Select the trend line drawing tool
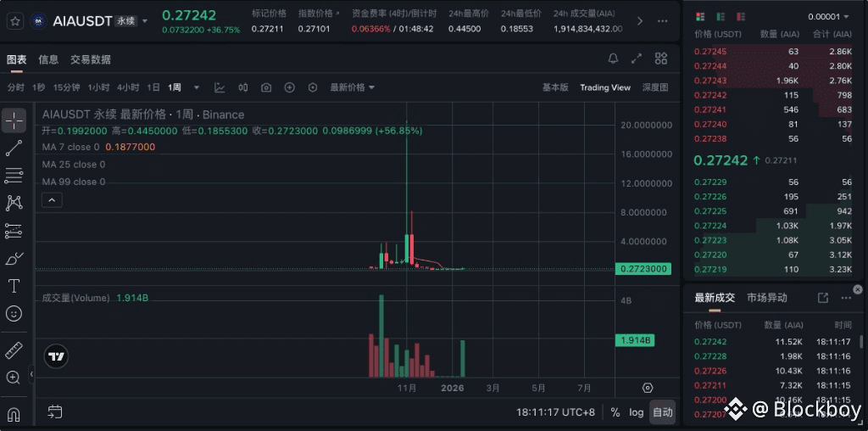This screenshot has height=431, width=868. coord(14,148)
